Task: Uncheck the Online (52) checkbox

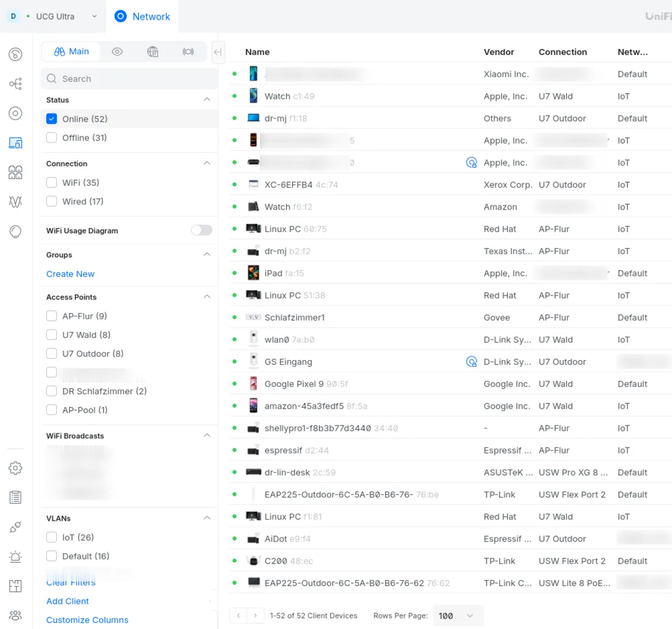Action: point(51,119)
